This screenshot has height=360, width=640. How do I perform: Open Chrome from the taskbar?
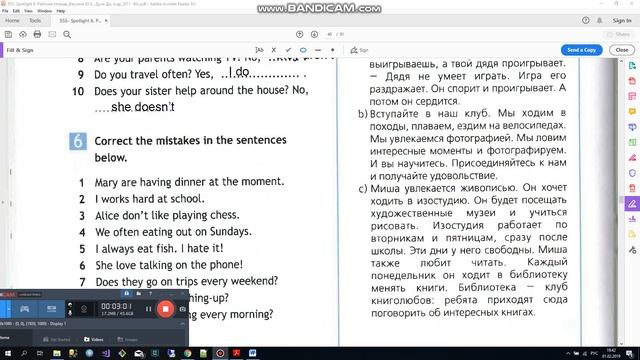click(187, 353)
